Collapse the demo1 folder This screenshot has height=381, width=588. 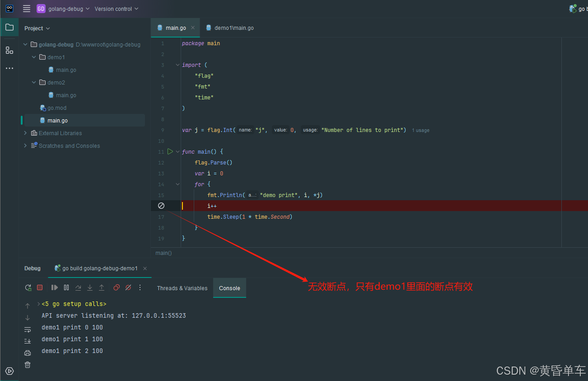[x=34, y=57]
